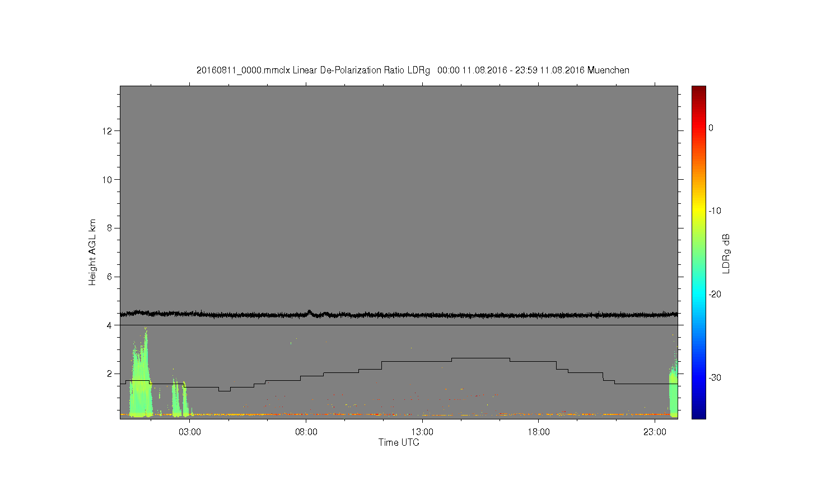Click the height tick label 12

click(x=108, y=131)
